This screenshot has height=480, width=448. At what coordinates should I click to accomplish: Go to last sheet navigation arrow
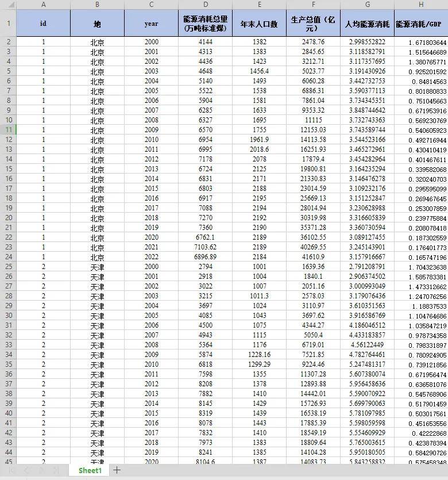(56, 470)
